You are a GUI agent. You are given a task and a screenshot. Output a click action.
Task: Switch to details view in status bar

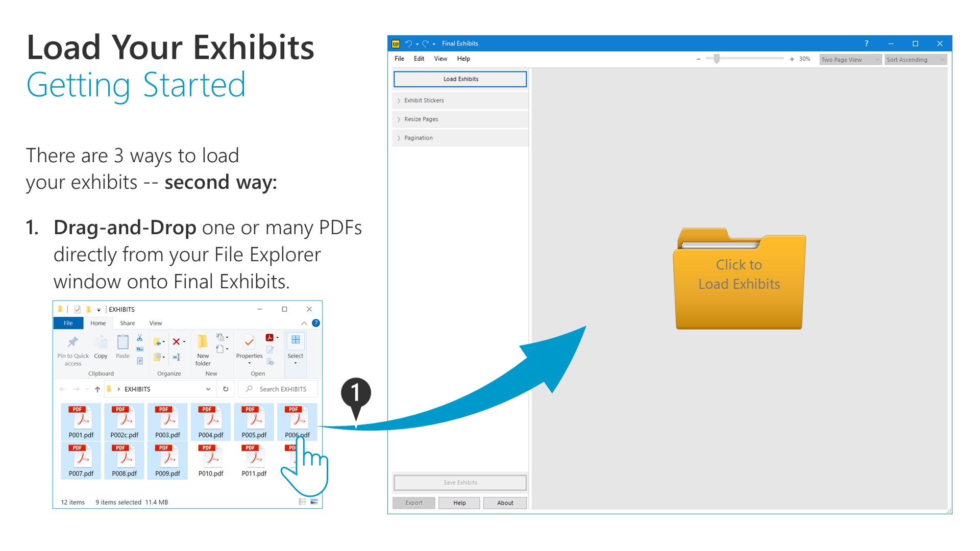point(302,502)
